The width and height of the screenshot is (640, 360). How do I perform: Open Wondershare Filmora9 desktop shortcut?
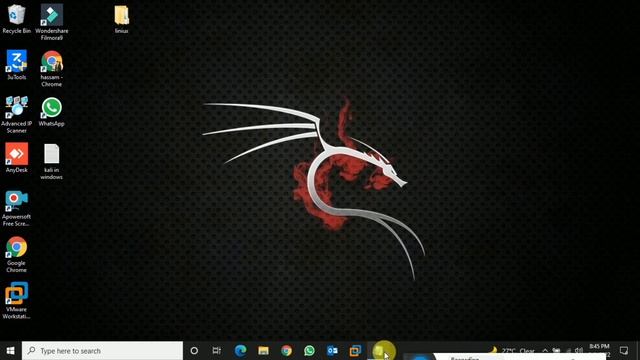tap(51, 22)
